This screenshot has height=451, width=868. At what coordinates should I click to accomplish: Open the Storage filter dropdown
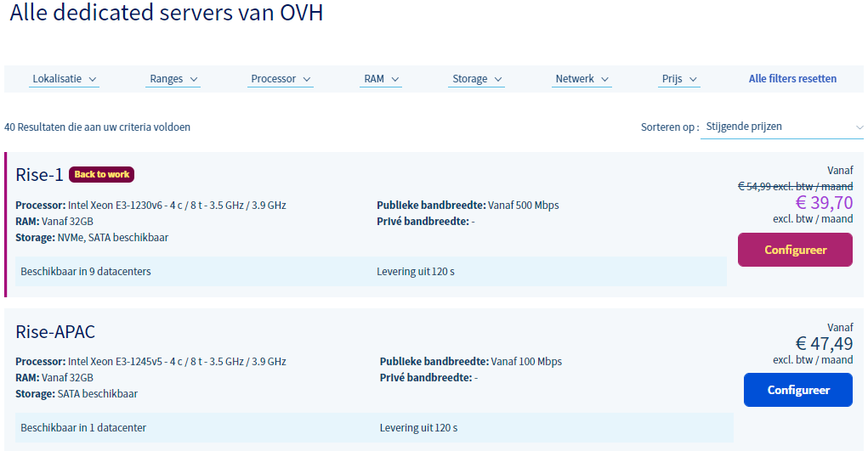477,79
